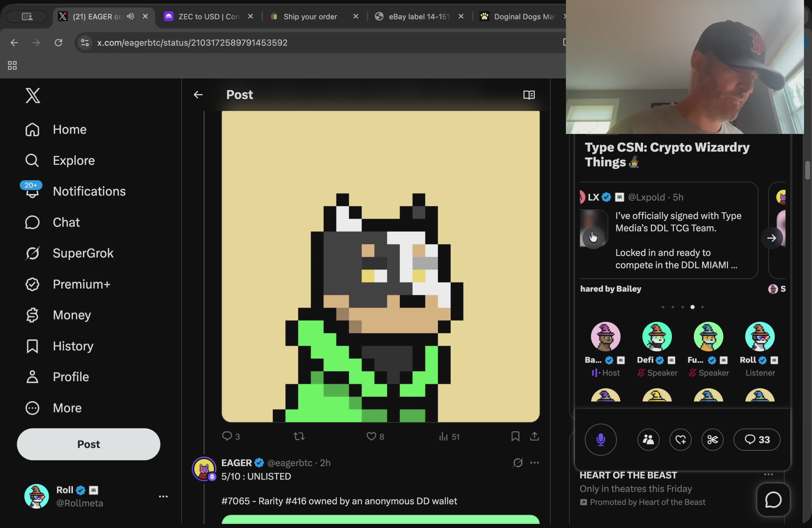Open the Explore search page
812x528 pixels.
point(60,160)
